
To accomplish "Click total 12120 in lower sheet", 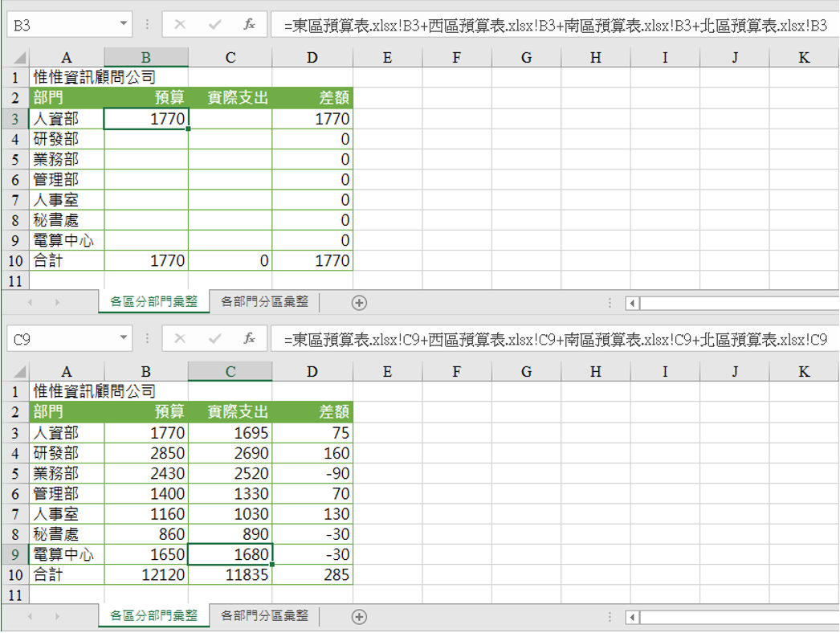I will click(x=146, y=574).
